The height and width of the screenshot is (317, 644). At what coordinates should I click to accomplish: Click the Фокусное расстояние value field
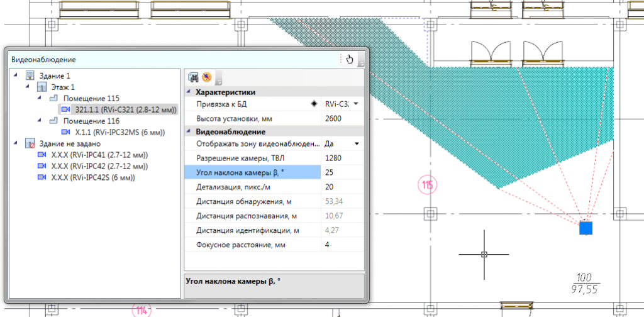coord(343,245)
